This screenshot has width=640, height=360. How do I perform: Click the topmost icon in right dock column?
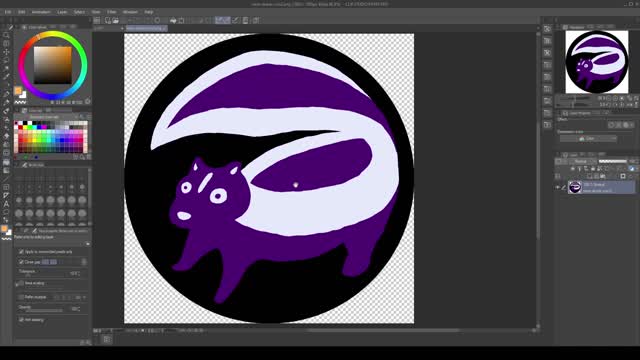coord(547,29)
